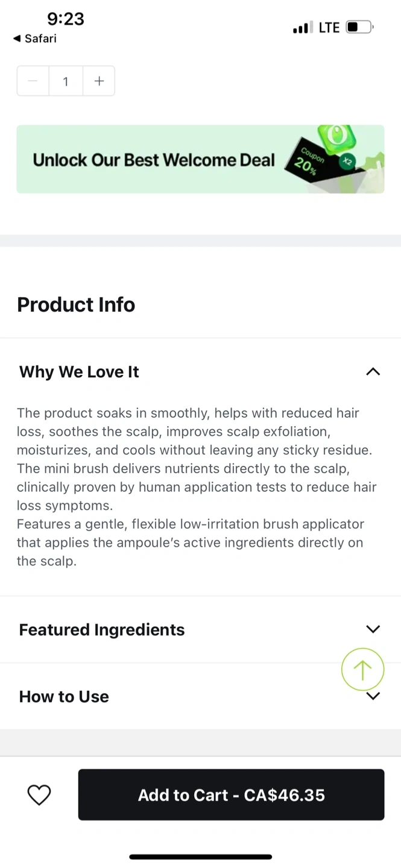
Task: Expand Featured Ingredients with its chevron
Action: (373, 629)
